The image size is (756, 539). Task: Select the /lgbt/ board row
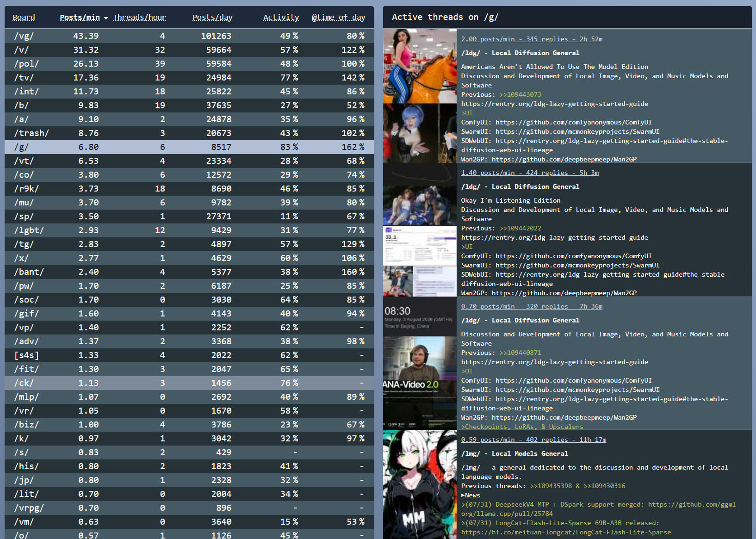[x=189, y=230]
